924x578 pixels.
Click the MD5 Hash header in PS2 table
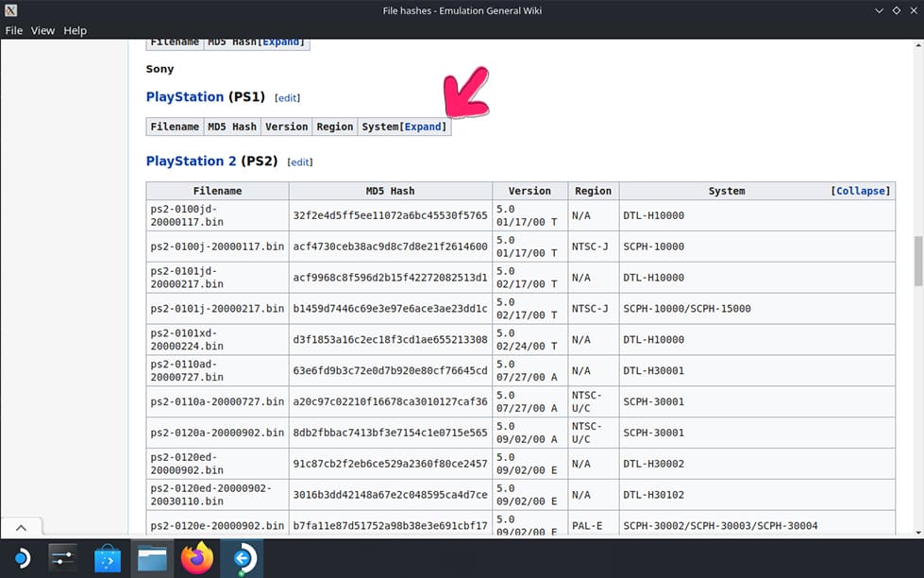pos(390,191)
